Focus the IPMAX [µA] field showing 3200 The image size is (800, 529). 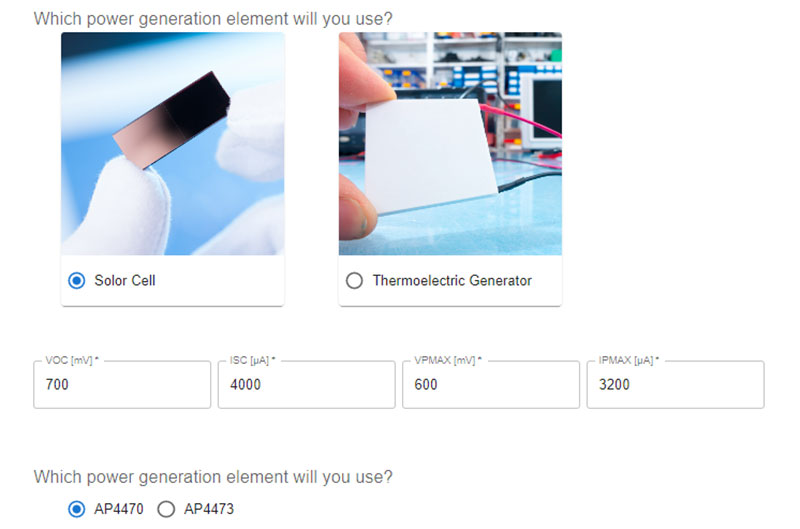point(676,385)
